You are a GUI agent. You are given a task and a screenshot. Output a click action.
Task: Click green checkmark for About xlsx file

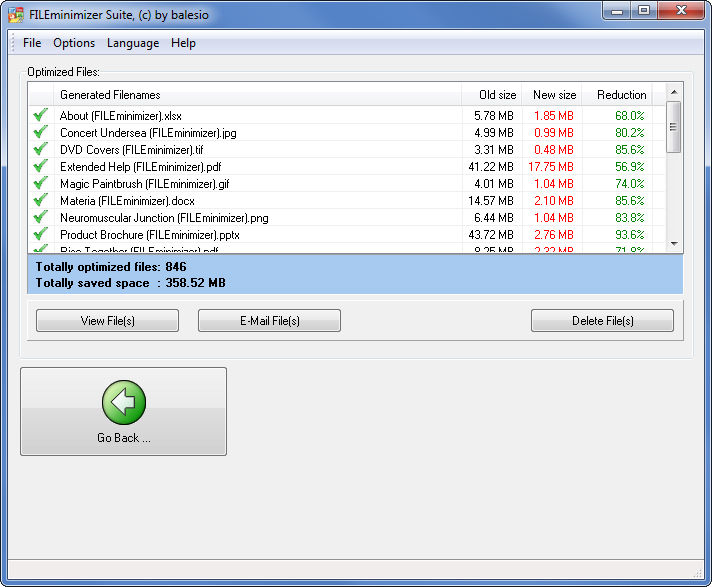40,115
